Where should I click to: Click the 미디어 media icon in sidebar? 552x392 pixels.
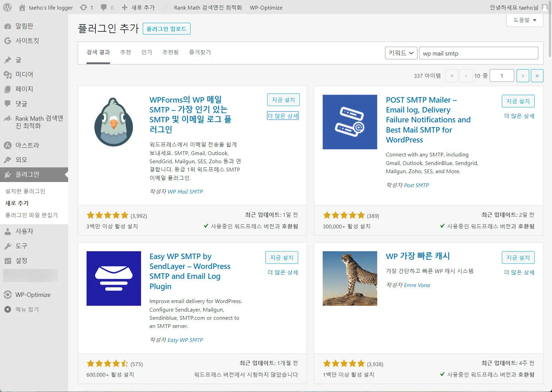tap(7, 75)
